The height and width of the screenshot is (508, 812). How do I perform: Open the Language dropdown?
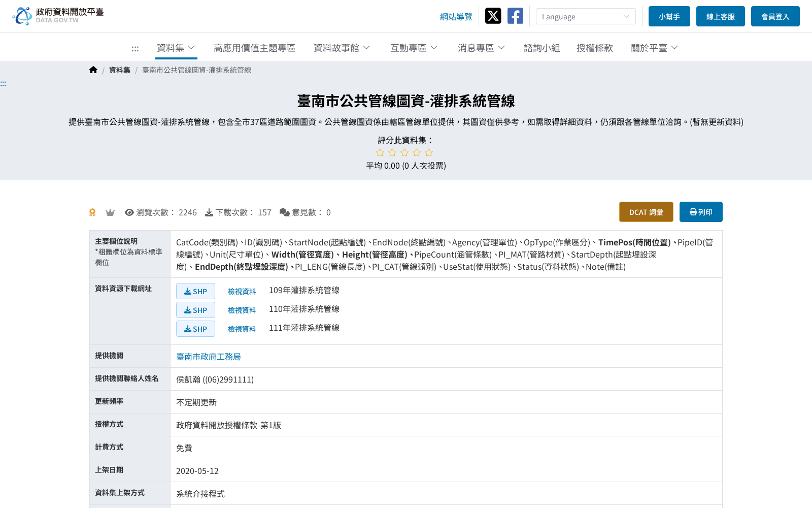(x=586, y=16)
